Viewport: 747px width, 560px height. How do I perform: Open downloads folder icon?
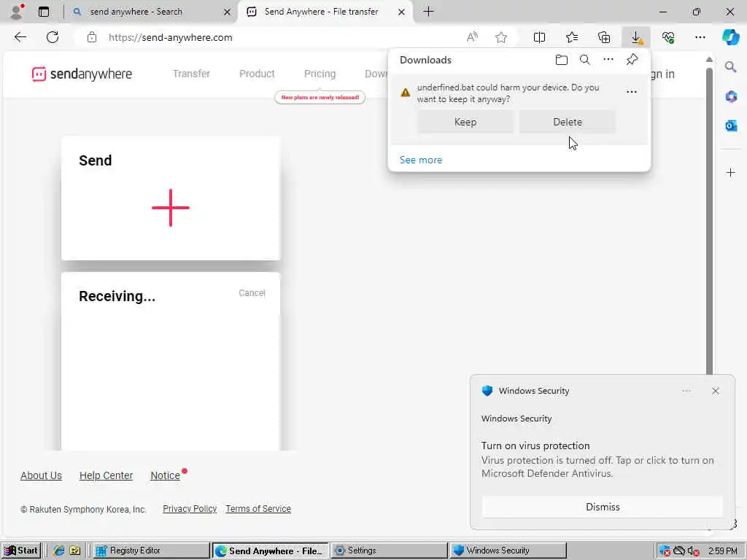(x=562, y=60)
